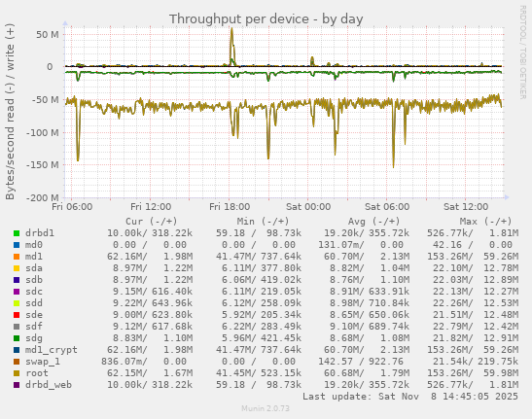Click the 'swap_1' legend label

point(43,362)
